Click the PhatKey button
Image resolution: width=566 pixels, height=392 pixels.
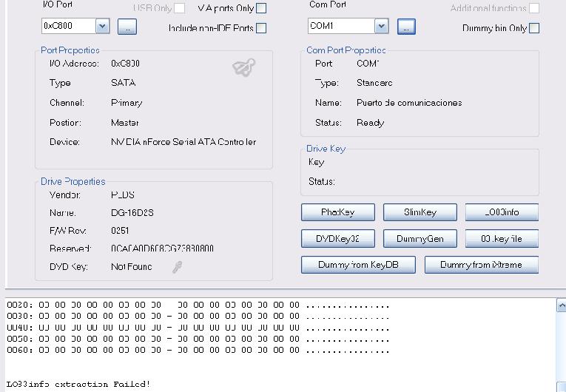click(338, 212)
